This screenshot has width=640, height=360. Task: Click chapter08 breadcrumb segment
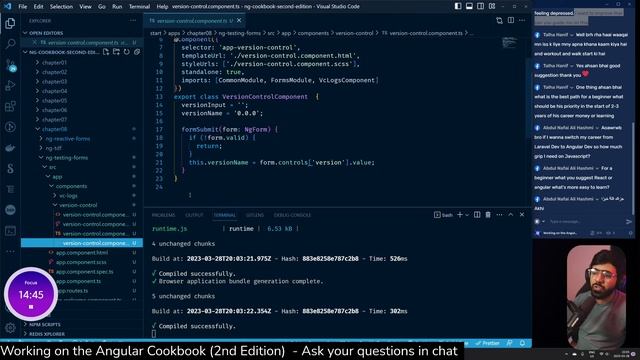pyautogui.click(x=199, y=33)
